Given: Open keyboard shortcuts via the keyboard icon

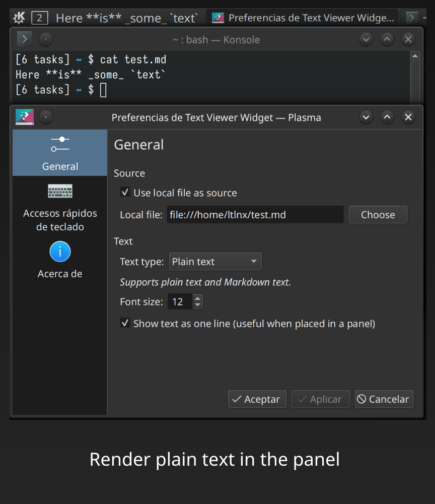Looking at the screenshot, I should (59, 191).
